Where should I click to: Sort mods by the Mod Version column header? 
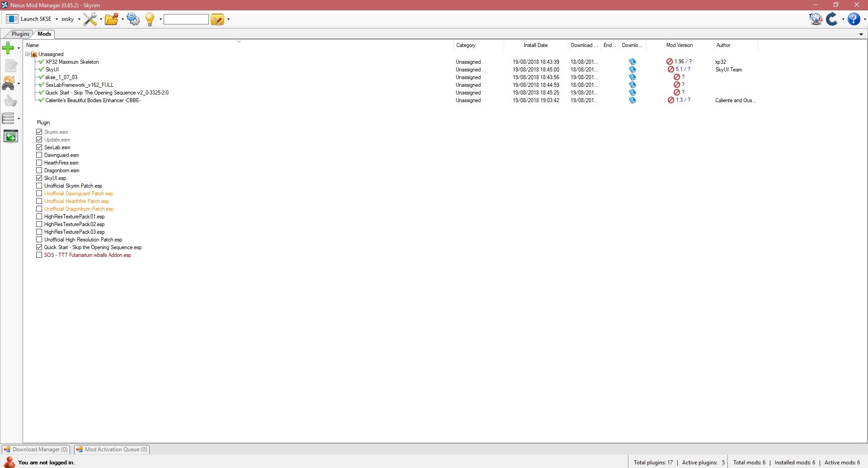tap(679, 45)
